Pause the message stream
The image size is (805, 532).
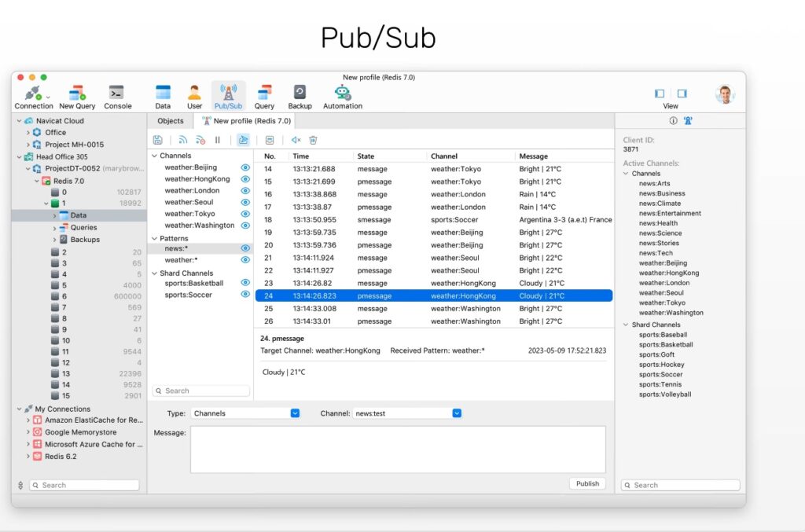(x=218, y=140)
